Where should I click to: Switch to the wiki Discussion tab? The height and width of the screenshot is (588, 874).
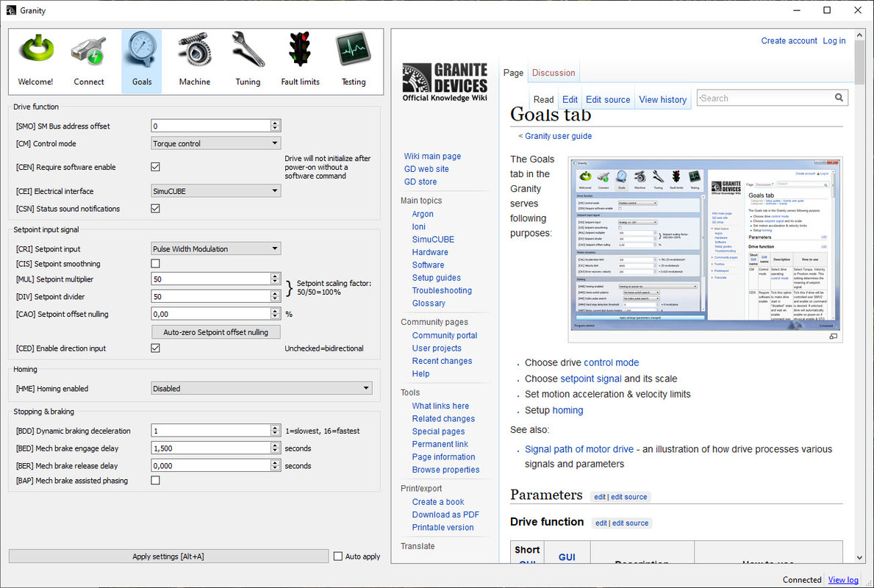point(553,73)
